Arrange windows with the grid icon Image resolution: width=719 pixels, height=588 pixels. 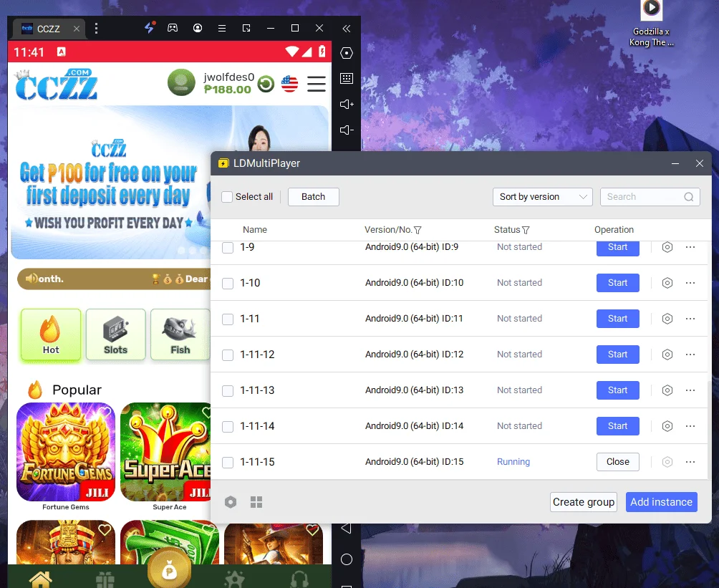point(256,502)
